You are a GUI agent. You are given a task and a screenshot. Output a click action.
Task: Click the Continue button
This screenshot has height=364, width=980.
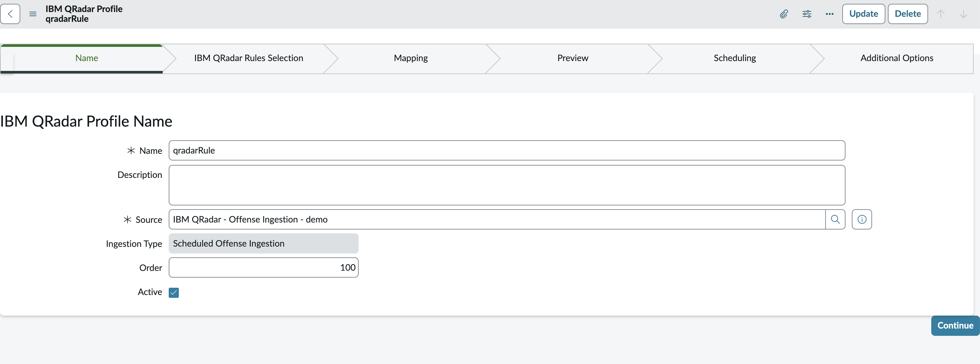click(955, 326)
